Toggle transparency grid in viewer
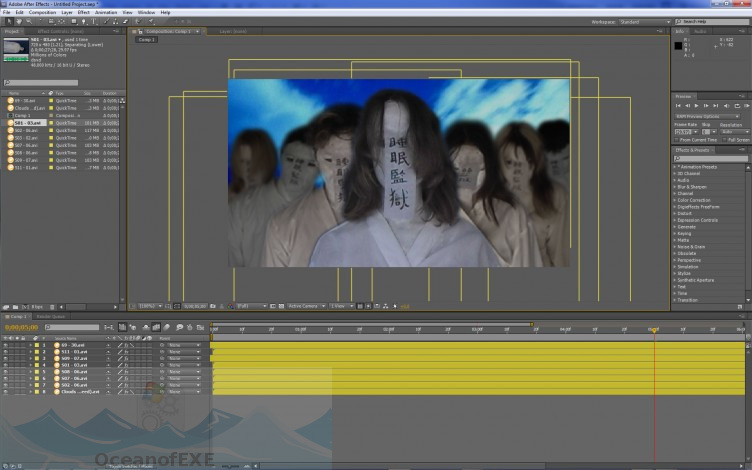The height and width of the screenshot is (470, 752). [x=281, y=306]
